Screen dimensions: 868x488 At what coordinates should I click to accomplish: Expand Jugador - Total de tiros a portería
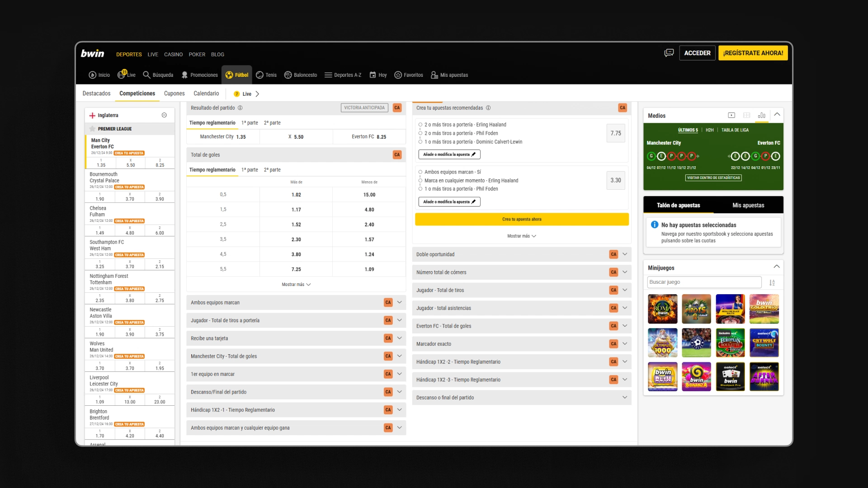click(x=399, y=320)
